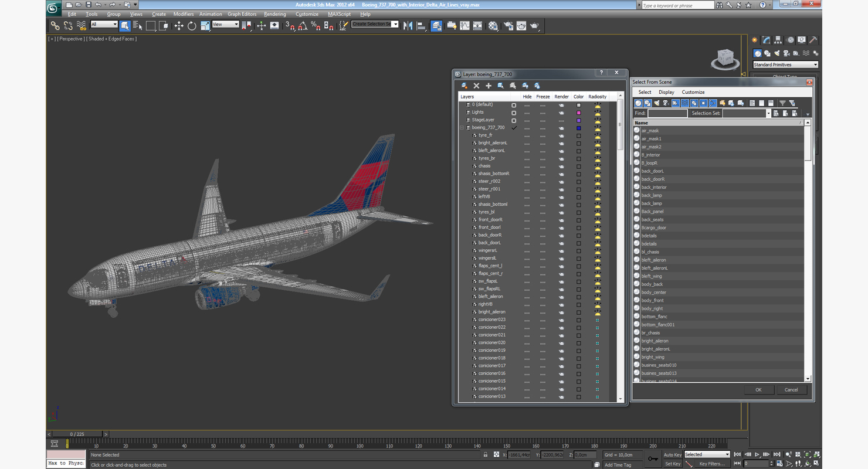Open Select by Name tool

(138, 26)
